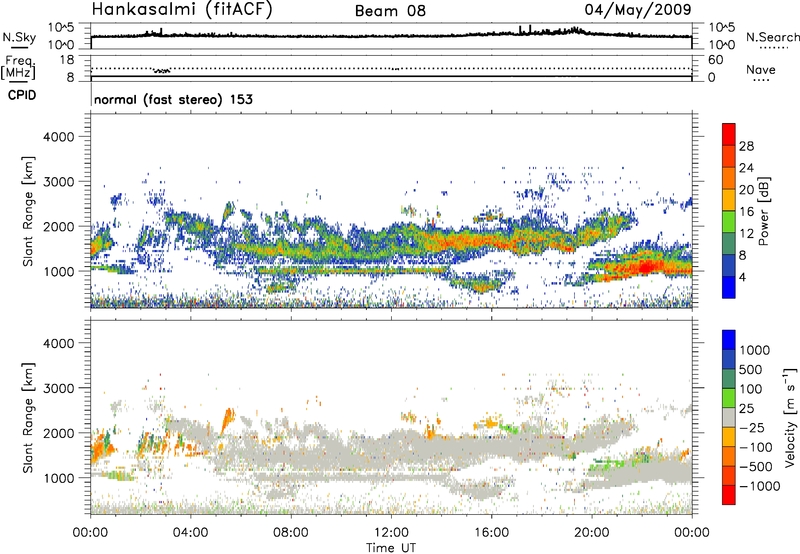The height and width of the screenshot is (554, 800).
Task: Click the "Velocity [m s⁻¹]" color bar title
Action: coord(790,417)
